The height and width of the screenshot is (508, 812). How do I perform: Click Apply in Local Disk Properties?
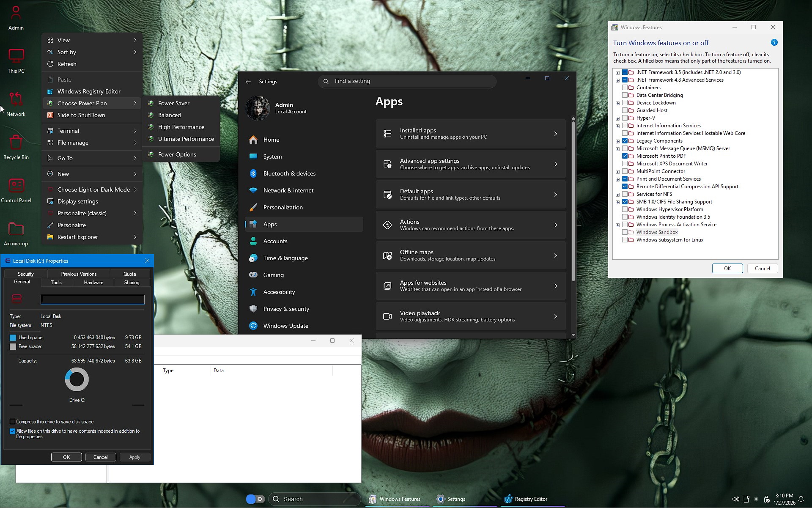(x=134, y=457)
